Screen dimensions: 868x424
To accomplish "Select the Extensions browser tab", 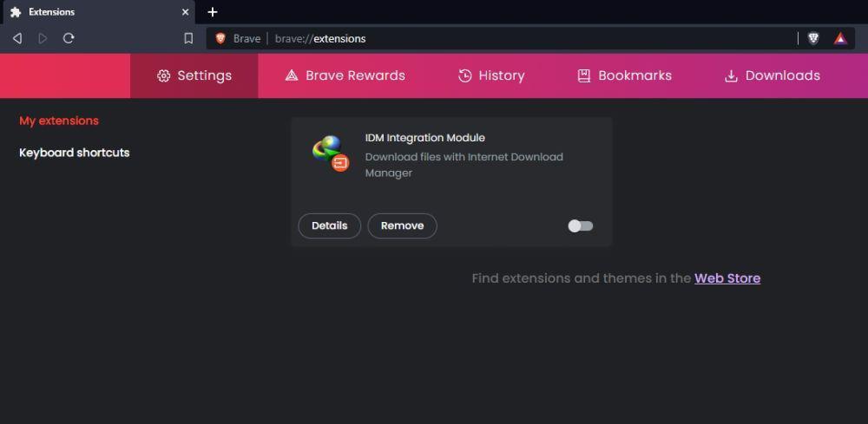I will point(100,12).
